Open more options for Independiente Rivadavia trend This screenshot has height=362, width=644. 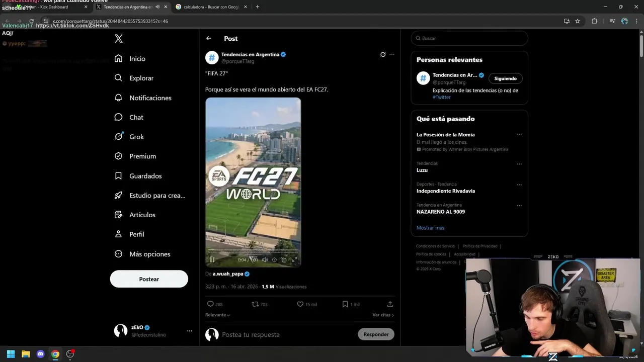pos(519,185)
